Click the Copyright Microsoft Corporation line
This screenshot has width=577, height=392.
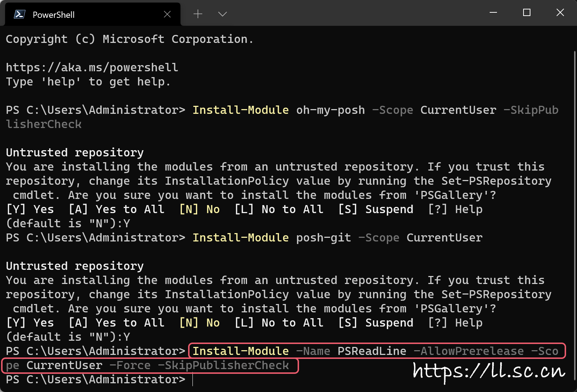(x=130, y=39)
